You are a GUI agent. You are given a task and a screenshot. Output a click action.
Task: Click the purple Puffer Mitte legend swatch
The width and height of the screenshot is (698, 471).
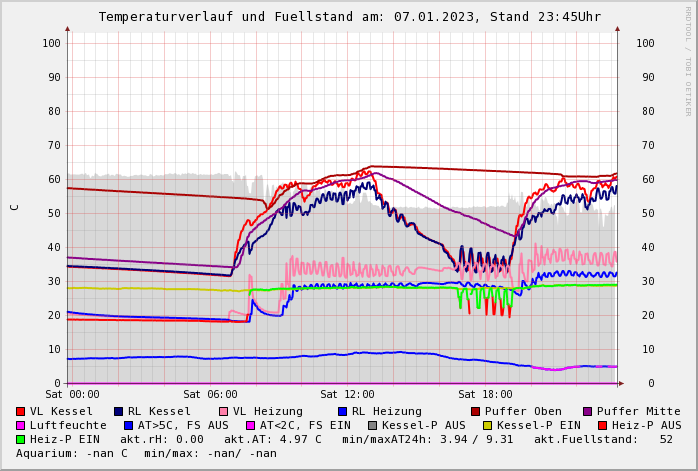(588, 411)
